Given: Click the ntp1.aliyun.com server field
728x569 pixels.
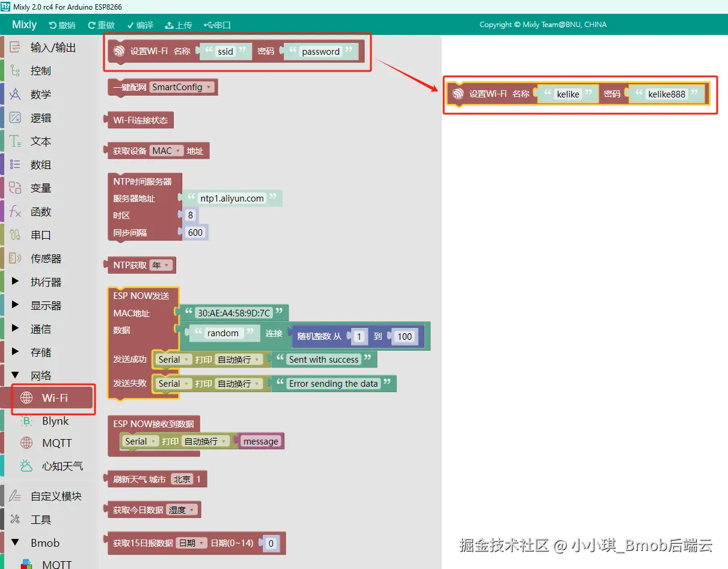Looking at the screenshot, I should pos(232,198).
